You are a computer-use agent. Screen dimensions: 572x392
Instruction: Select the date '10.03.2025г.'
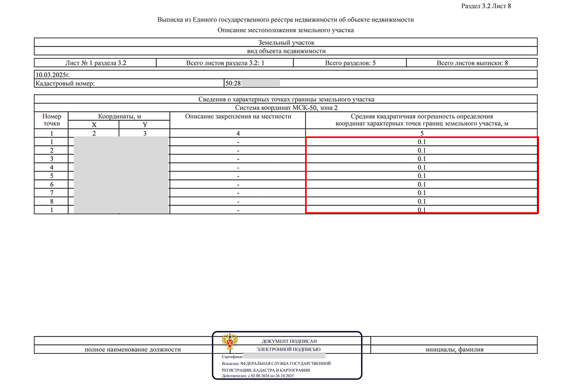click(x=52, y=75)
